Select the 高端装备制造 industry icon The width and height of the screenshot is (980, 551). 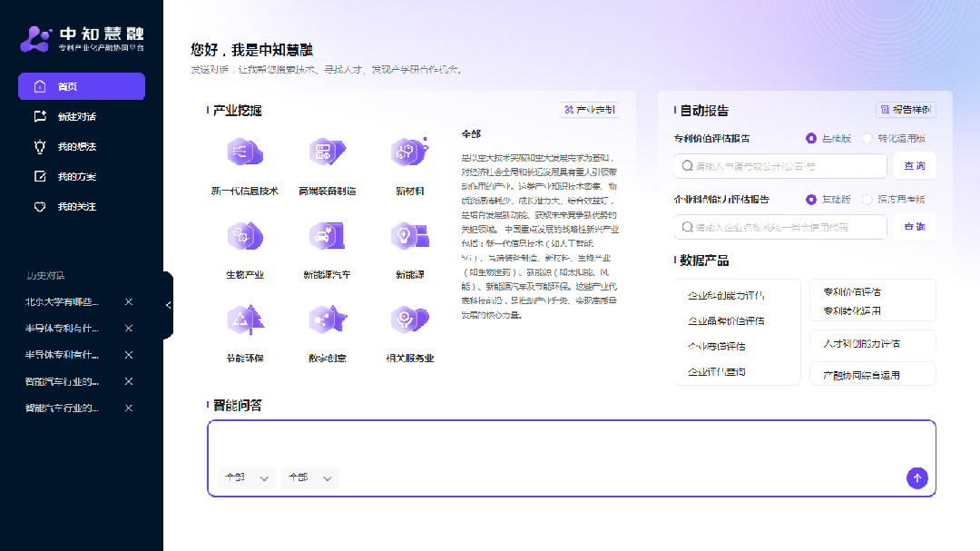coord(327,152)
